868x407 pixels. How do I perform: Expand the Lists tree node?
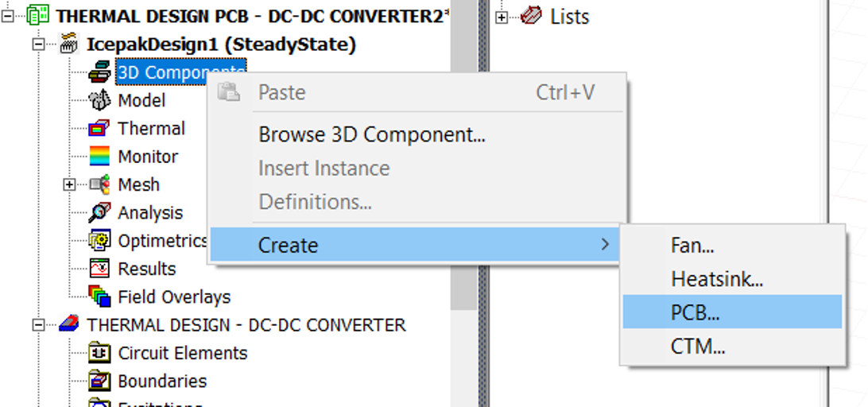click(x=502, y=17)
